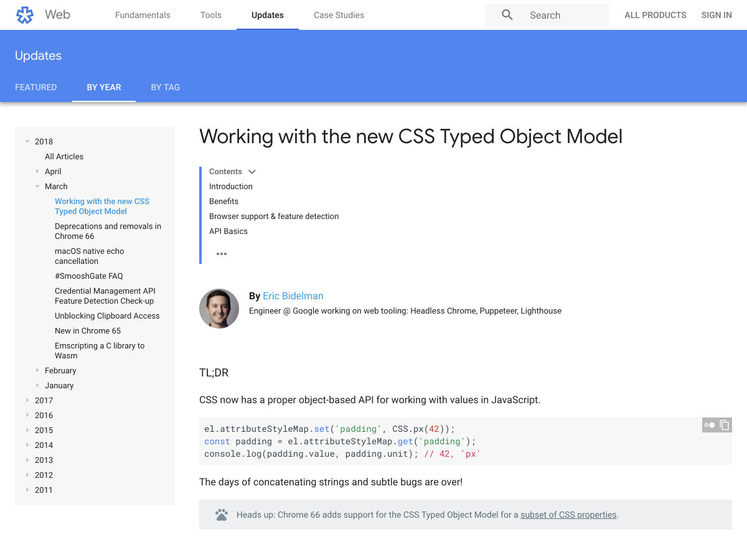The image size is (747, 560).
Task: Open New in Chrome 65 article
Action: pos(88,330)
